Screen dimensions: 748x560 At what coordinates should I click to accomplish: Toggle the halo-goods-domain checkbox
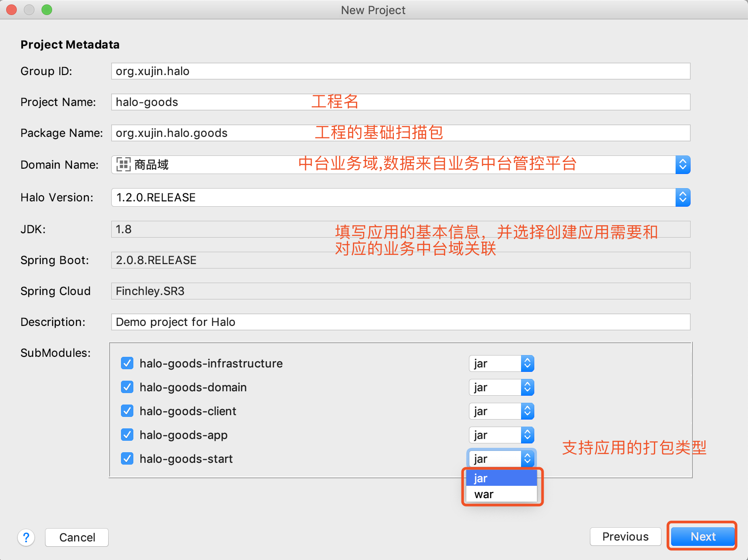127,387
